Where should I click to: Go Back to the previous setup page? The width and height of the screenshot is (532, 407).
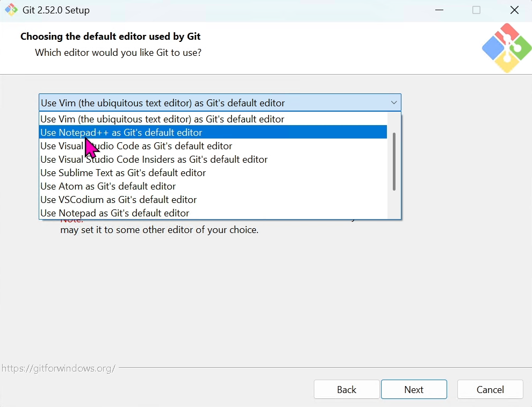(347, 390)
